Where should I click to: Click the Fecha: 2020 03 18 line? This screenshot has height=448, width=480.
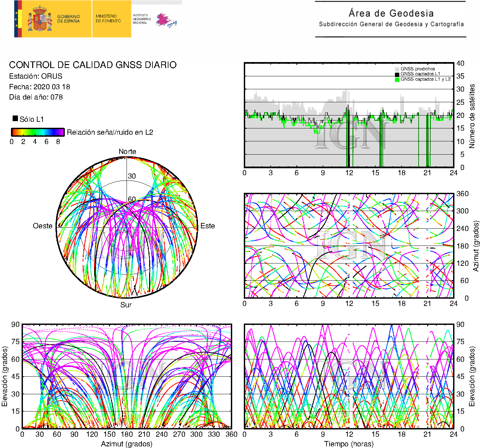pos(40,87)
